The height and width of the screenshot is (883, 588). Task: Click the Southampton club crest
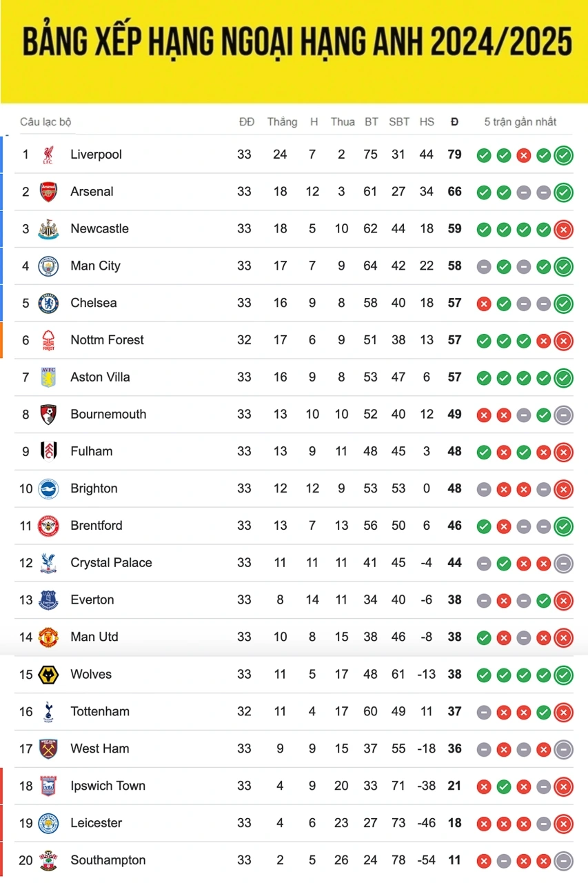point(48,860)
